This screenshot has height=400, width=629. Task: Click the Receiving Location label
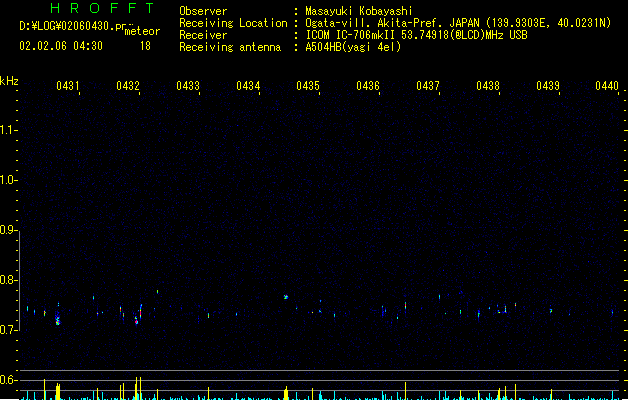[233, 23]
